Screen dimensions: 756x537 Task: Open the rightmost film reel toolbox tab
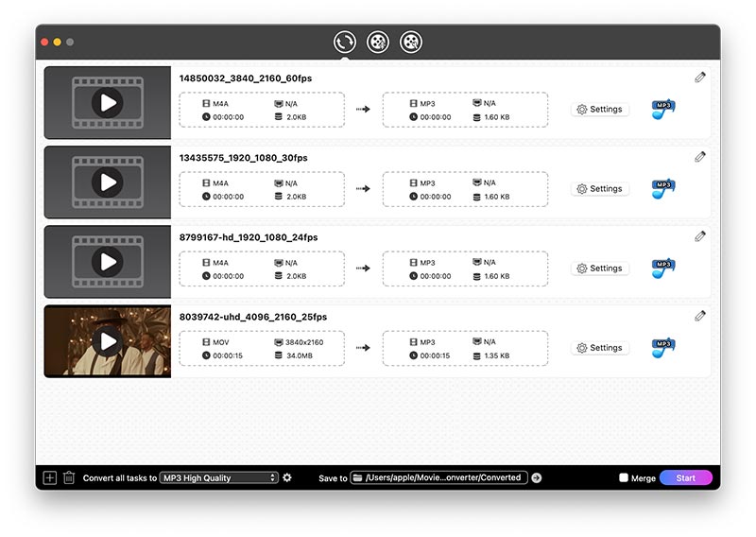[x=410, y=42]
